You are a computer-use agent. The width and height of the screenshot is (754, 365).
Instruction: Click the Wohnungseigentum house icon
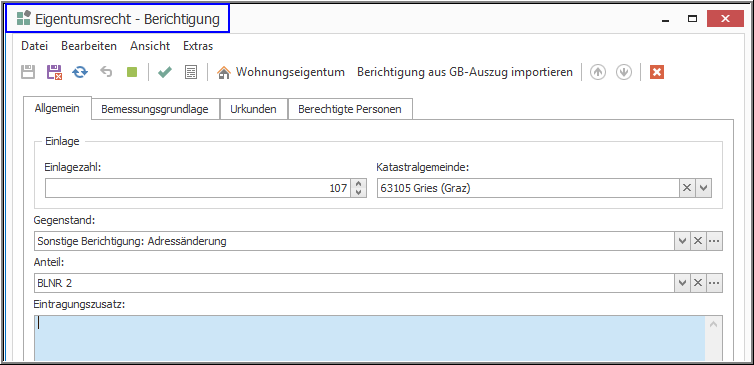coord(224,73)
